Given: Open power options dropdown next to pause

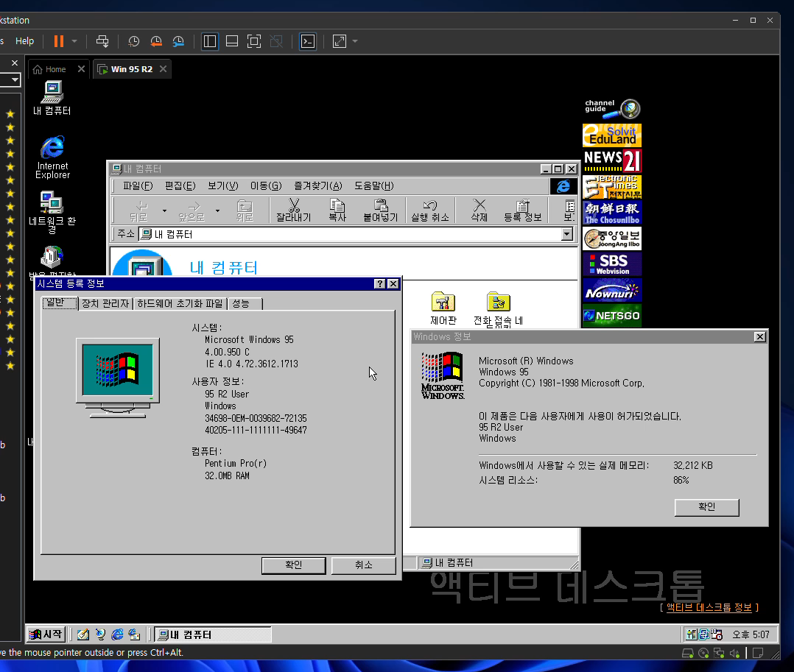Looking at the screenshot, I should (x=74, y=41).
